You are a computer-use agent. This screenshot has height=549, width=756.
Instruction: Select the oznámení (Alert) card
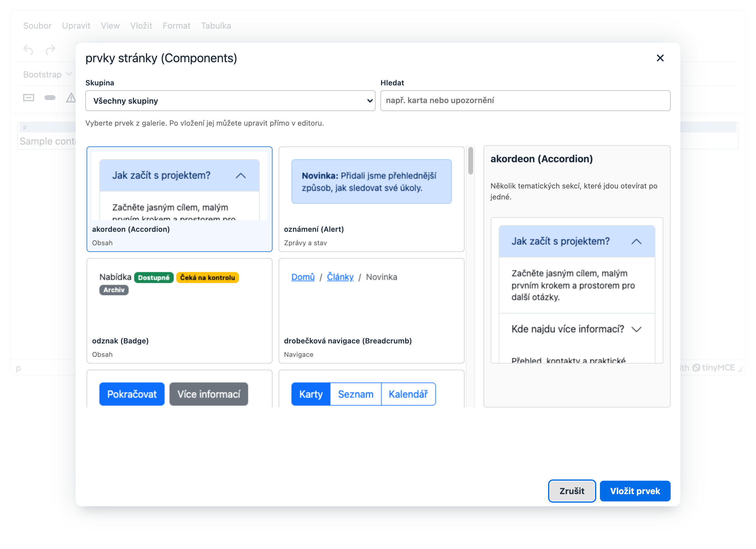coord(371,199)
